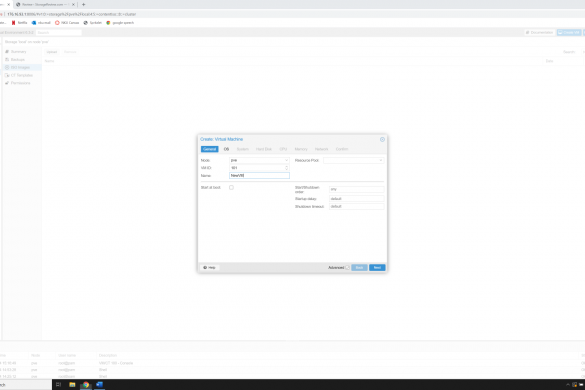Open Windows Task View
The height and width of the screenshot is (390, 585).
click(x=58, y=384)
